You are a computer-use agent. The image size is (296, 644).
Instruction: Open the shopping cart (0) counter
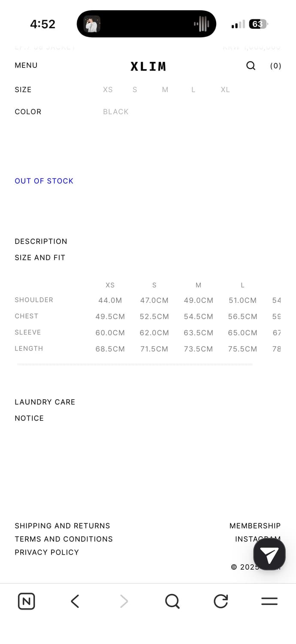pos(275,66)
